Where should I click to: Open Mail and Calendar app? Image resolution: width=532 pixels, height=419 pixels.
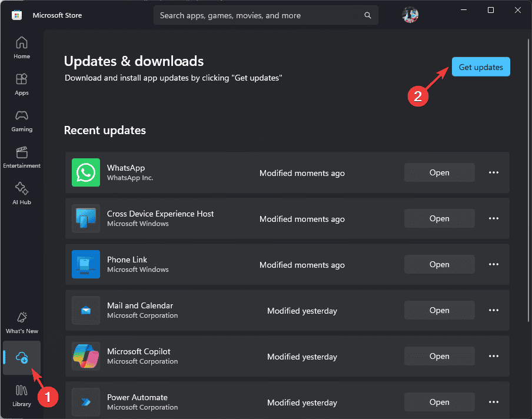tap(439, 310)
